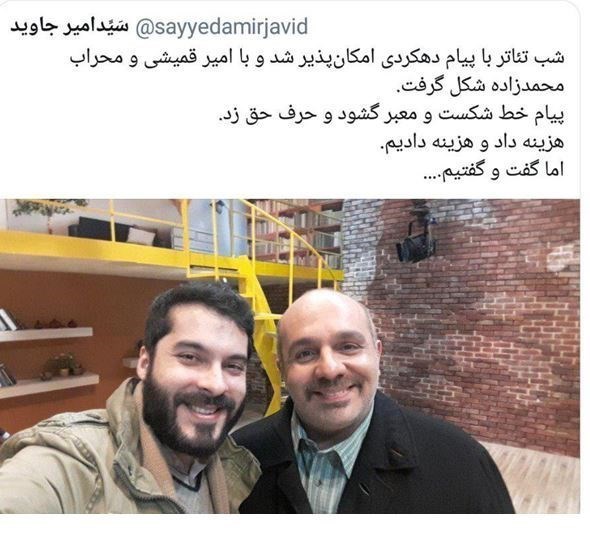Click the bookshelf behind the yellow railing
Image resolution: width=590 pixels, height=537 pixels.
pos(295,231)
